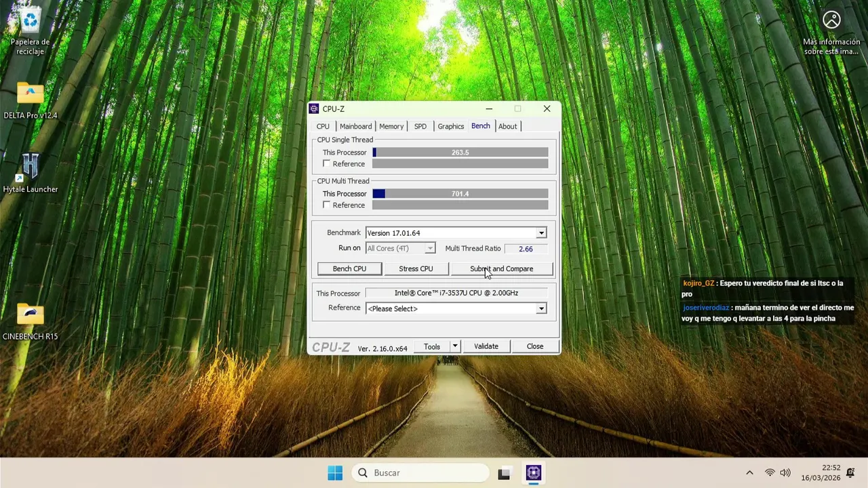Image resolution: width=868 pixels, height=488 pixels.
Task: Open Papelera de reciclaje desktop icon
Action: pyautogui.click(x=30, y=31)
